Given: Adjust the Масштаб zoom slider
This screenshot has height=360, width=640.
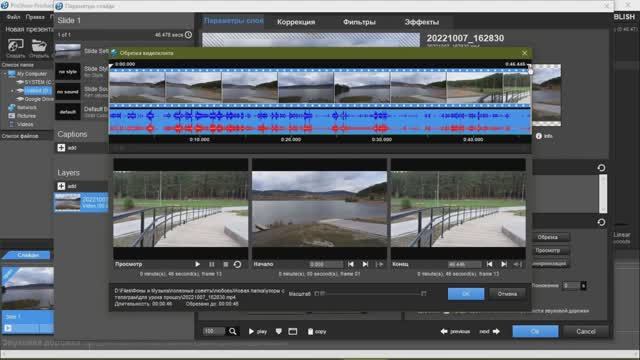Looking at the screenshot, I should 372,293.
